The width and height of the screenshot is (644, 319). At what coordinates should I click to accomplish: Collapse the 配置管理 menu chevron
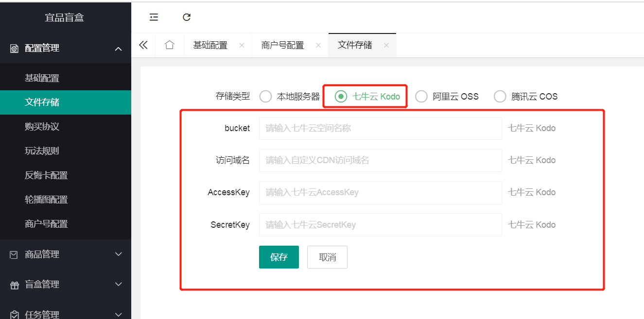118,49
